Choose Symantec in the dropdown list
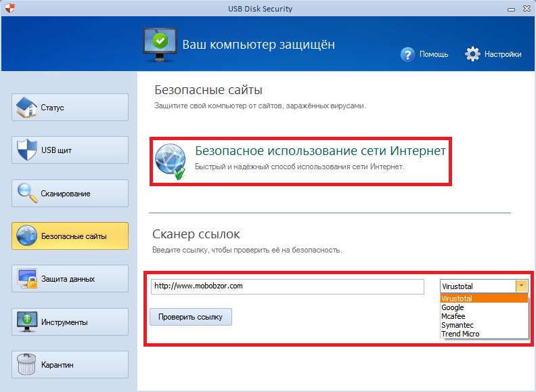The width and height of the screenshot is (536, 392). [484, 325]
